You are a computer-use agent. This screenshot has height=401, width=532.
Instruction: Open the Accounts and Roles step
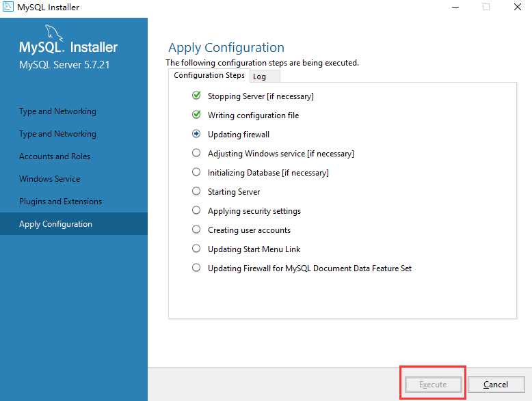tap(55, 156)
